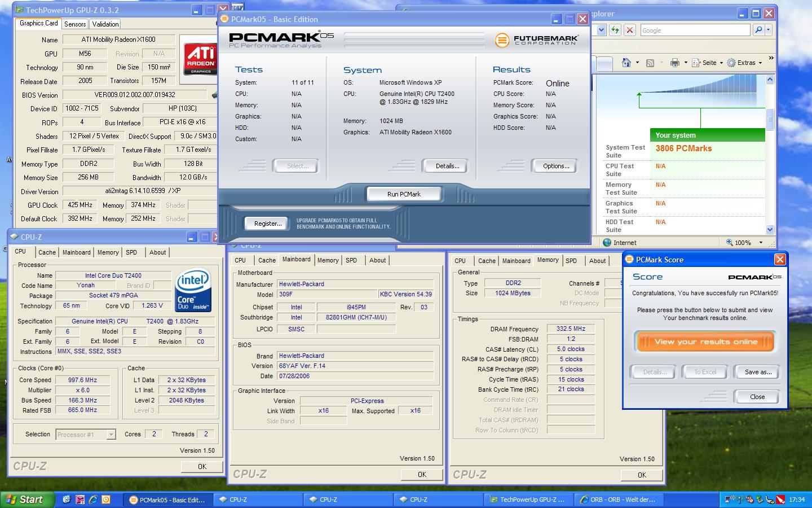812x508 pixels.
Task: Click the red tray icon next to the clock
Action: pyautogui.click(x=780, y=500)
